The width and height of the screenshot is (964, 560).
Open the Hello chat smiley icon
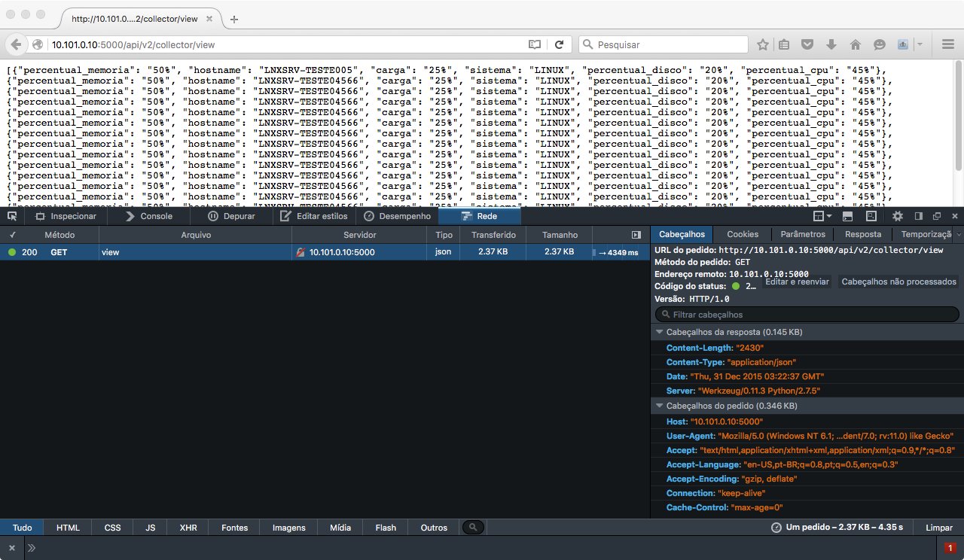click(879, 44)
